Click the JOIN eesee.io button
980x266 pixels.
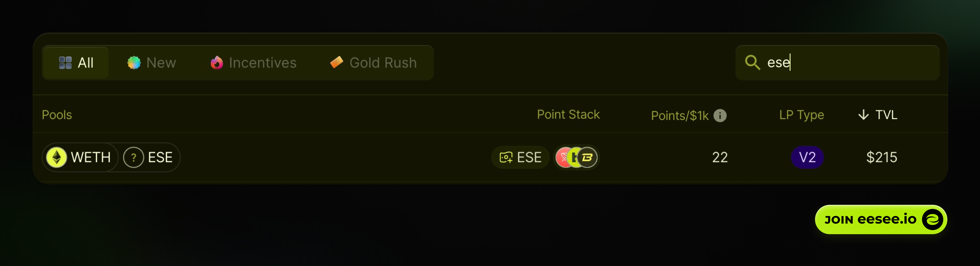[881, 220]
